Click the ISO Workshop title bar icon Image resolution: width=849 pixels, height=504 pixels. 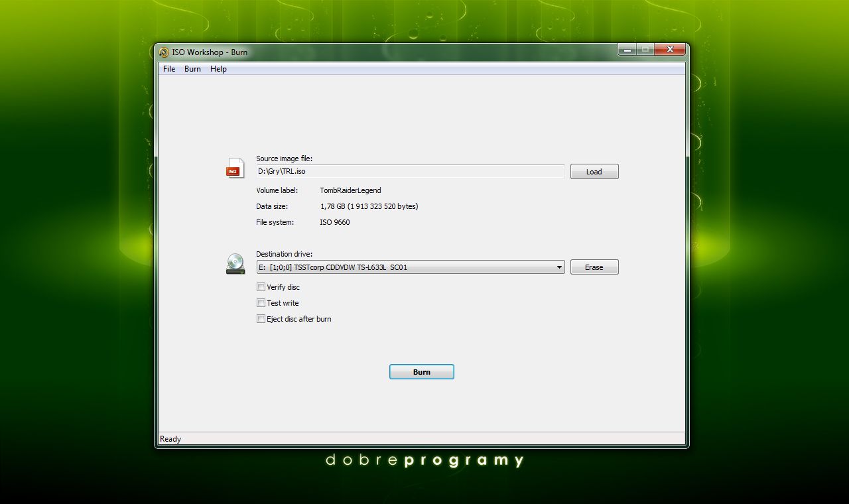tap(164, 52)
